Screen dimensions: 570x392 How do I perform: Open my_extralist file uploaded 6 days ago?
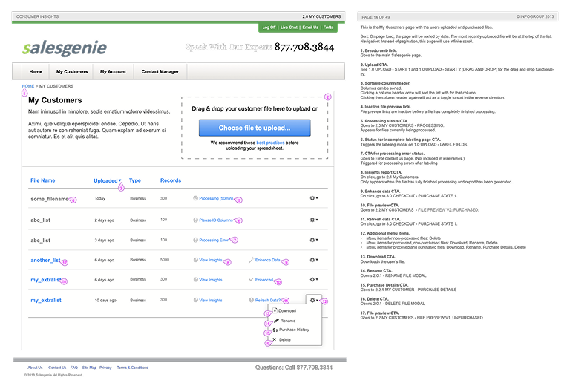coord(46,280)
